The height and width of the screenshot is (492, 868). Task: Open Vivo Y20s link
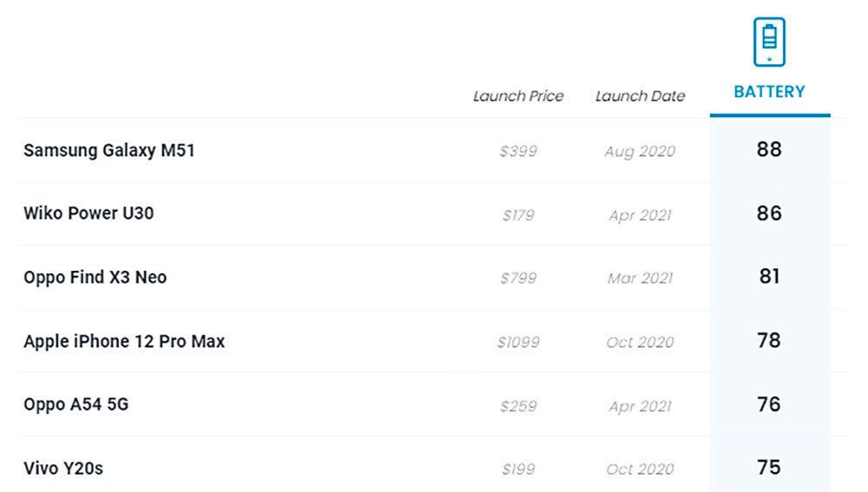click(x=63, y=469)
